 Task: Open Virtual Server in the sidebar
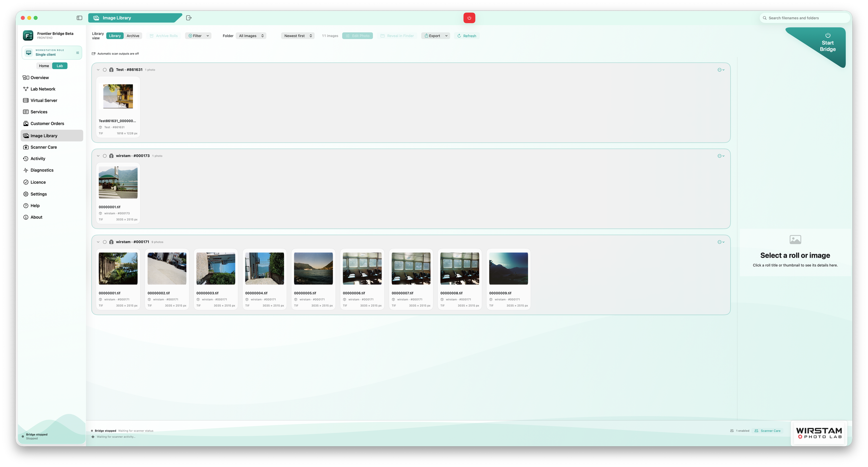click(52, 101)
